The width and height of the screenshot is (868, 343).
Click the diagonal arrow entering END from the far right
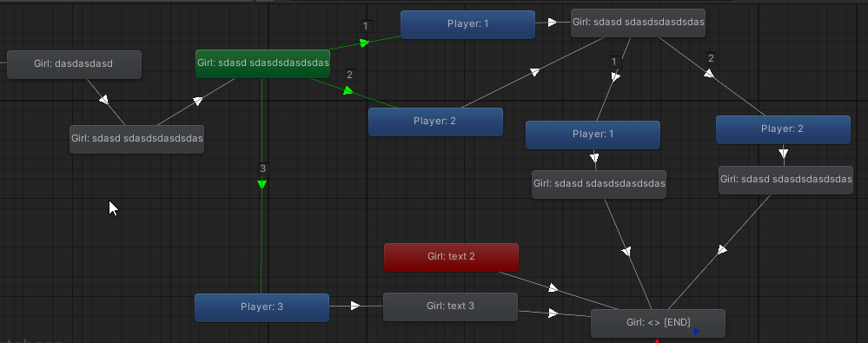pos(722,250)
